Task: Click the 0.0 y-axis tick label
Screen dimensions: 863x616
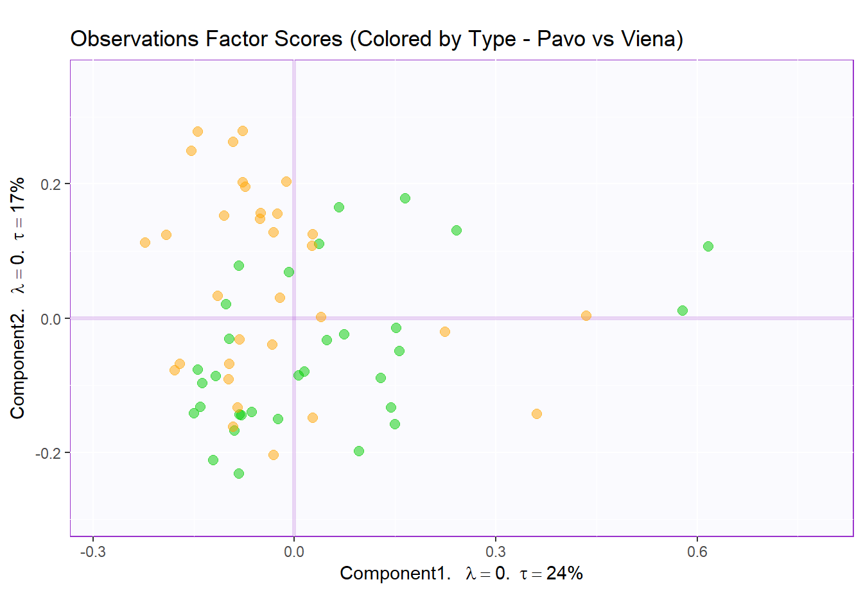Action: 50,319
